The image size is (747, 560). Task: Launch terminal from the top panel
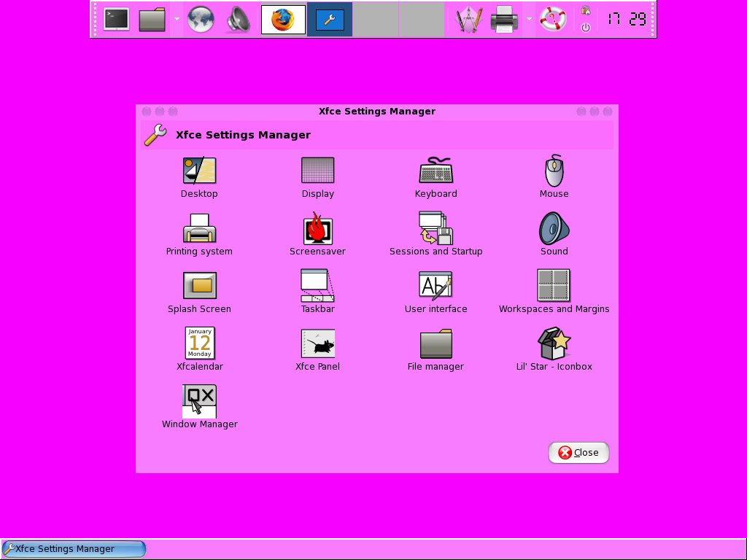click(x=116, y=20)
